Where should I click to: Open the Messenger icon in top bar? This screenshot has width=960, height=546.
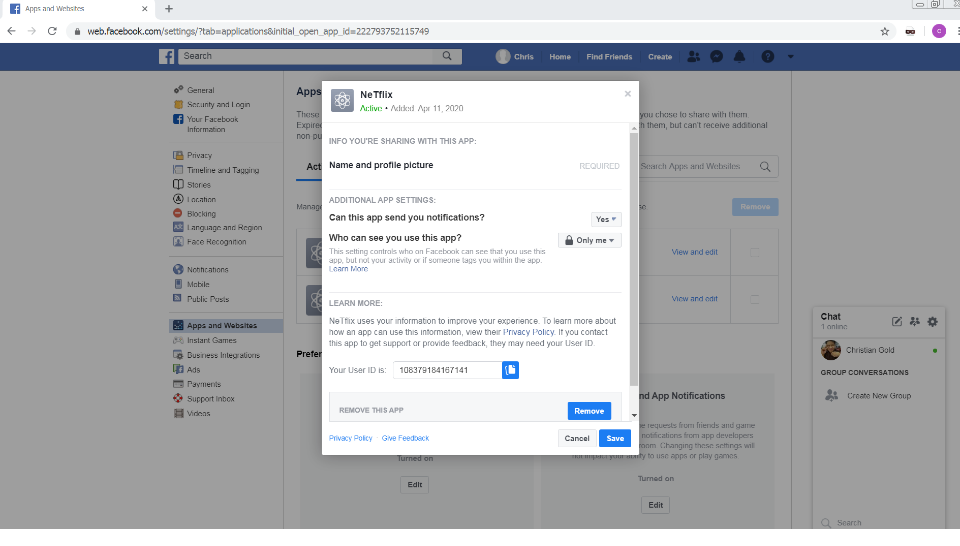click(x=717, y=57)
